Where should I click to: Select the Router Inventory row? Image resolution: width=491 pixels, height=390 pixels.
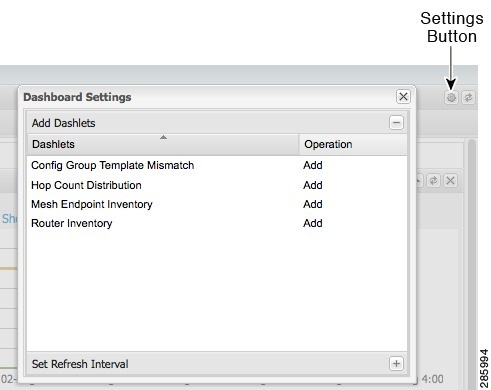[217, 223]
